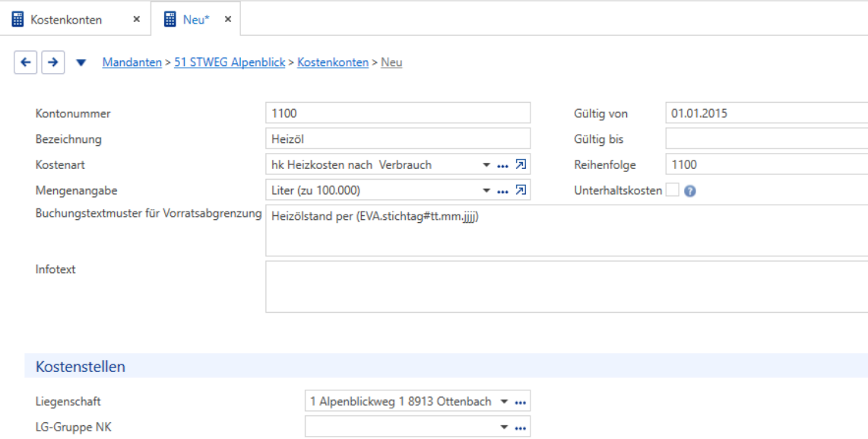Click into the Bezeichnung field containing Heizöl
This screenshot has height=439, width=868.
[x=398, y=138]
